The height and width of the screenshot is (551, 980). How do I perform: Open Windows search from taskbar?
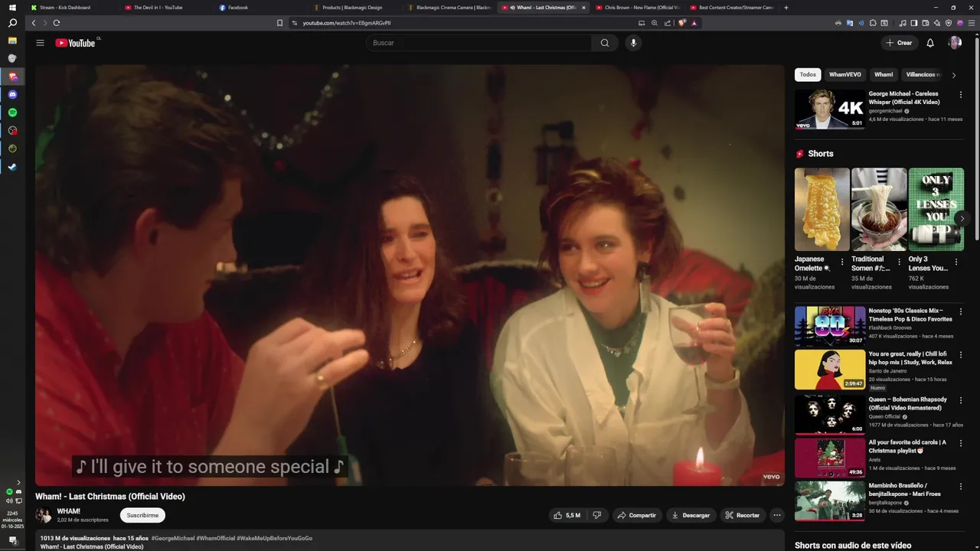click(12, 23)
